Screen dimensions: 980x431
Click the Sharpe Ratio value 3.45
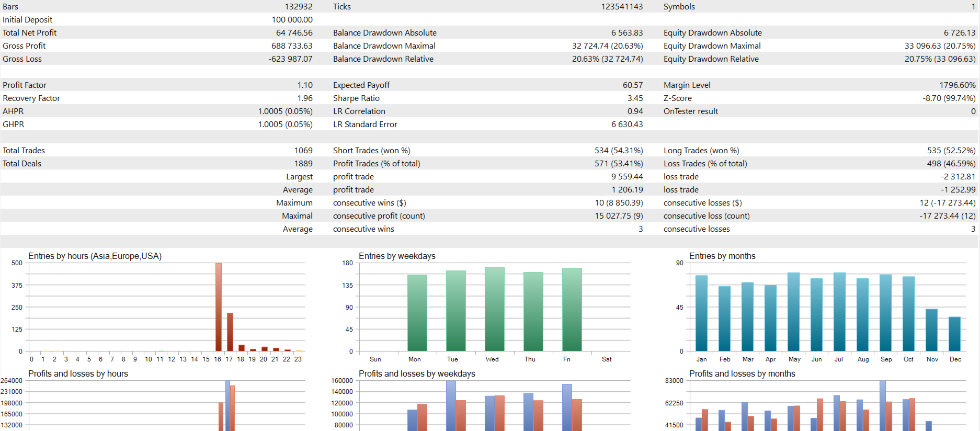[635, 98]
